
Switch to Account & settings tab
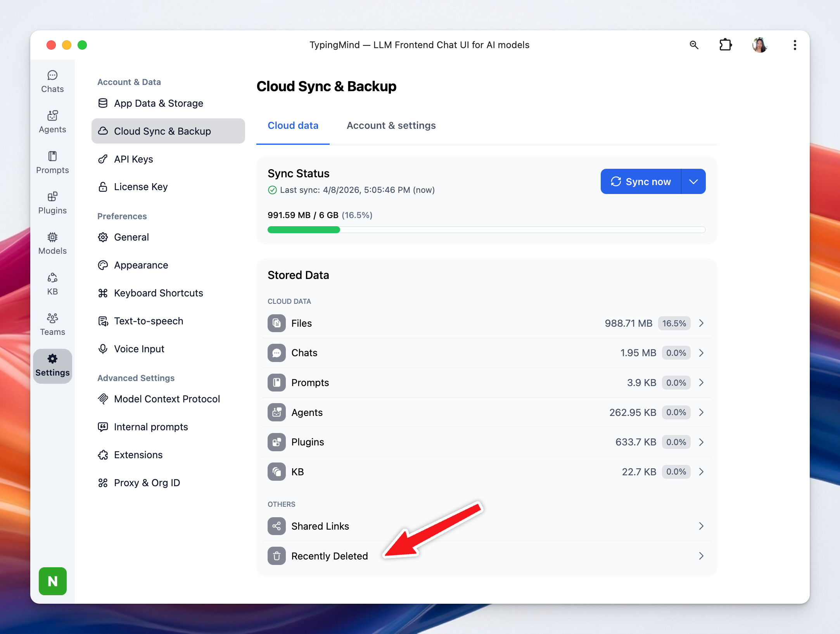tap(391, 125)
